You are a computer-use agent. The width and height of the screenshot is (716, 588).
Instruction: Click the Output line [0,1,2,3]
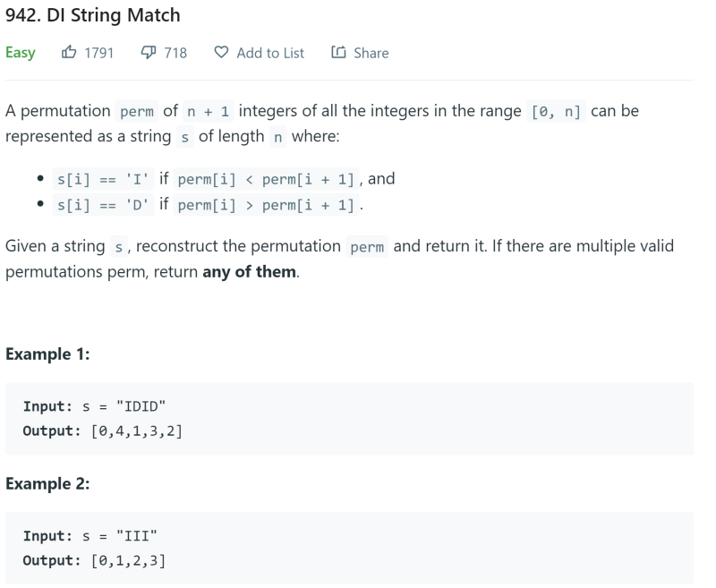pyautogui.click(x=95, y=559)
